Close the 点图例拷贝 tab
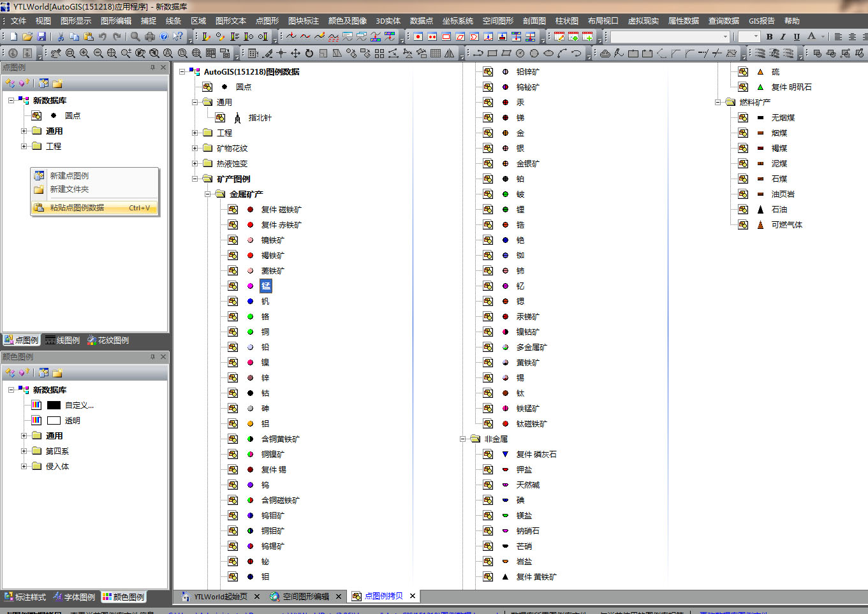 point(413,597)
